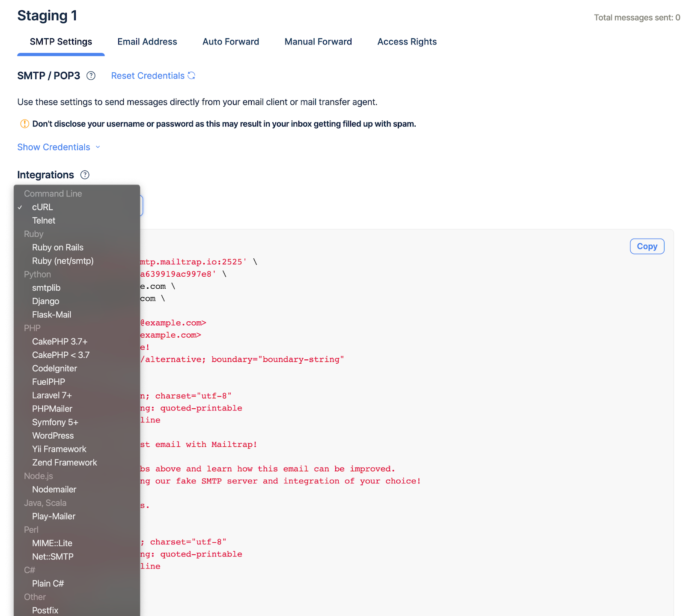The image size is (685, 616).
Task: Click the Reset Credentials link
Action: coord(148,76)
